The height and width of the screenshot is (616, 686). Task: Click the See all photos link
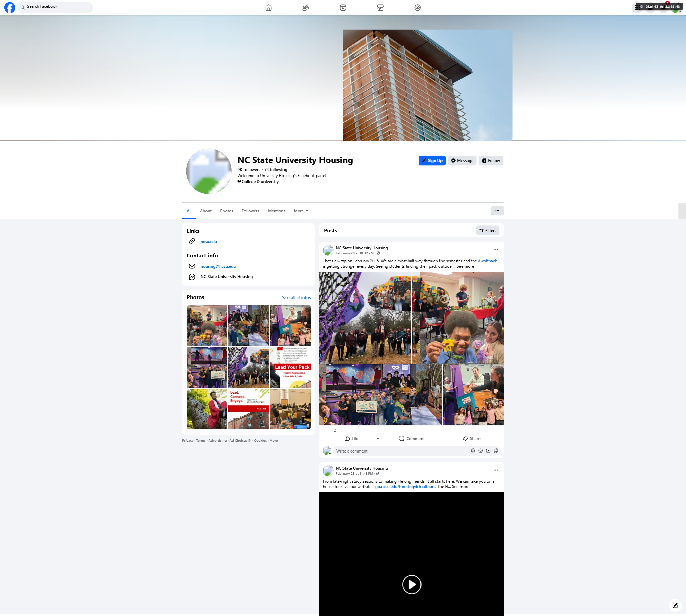point(296,297)
